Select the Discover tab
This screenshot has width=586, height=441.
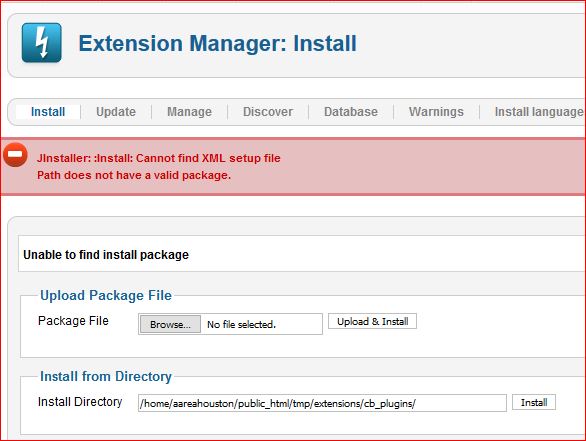click(268, 112)
